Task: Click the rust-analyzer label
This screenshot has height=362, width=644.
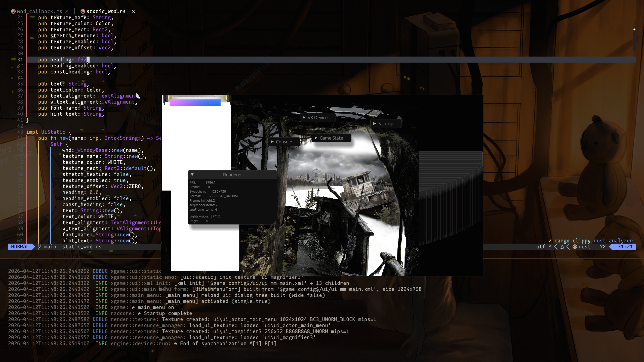Action: 613,241
